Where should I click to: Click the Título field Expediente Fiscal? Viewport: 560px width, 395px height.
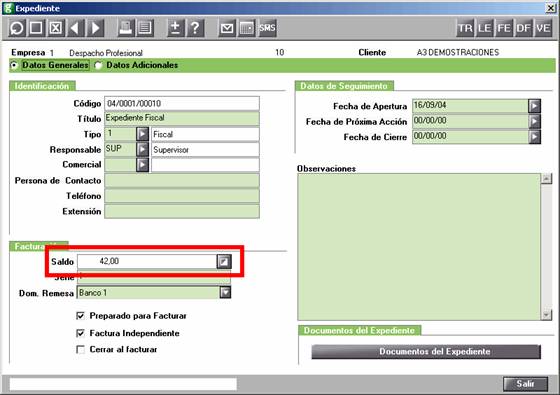tap(182, 119)
